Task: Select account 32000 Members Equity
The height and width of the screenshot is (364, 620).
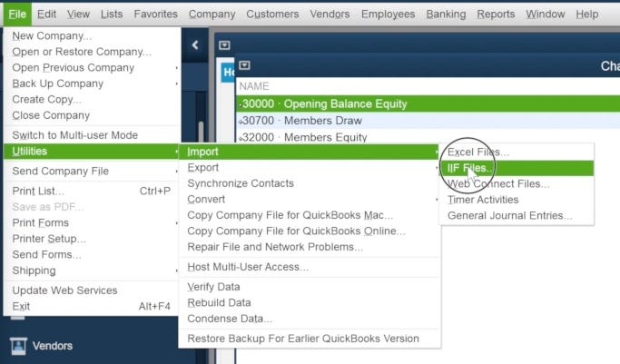Action: pos(428,137)
